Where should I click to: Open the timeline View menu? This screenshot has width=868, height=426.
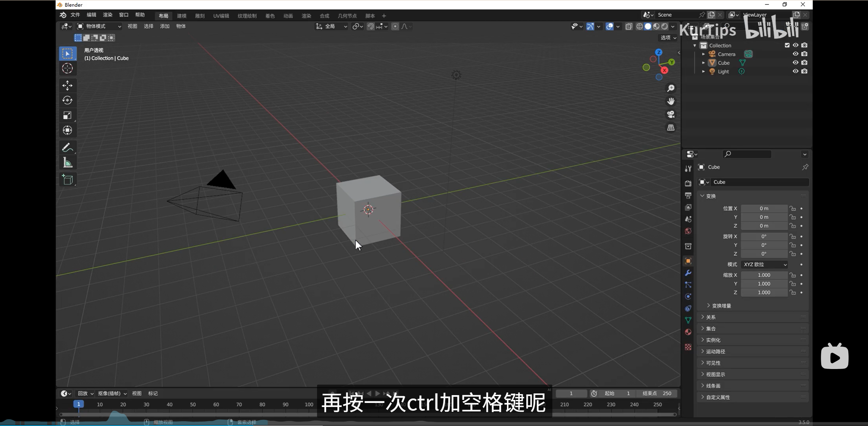[x=137, y=393]
